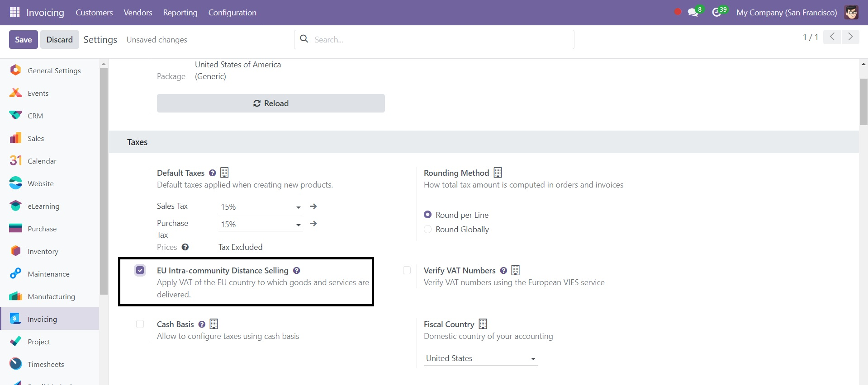Open the CRM settings icon
The height and width of the screenshot is (385, 868).
click(x=15, y=115)
